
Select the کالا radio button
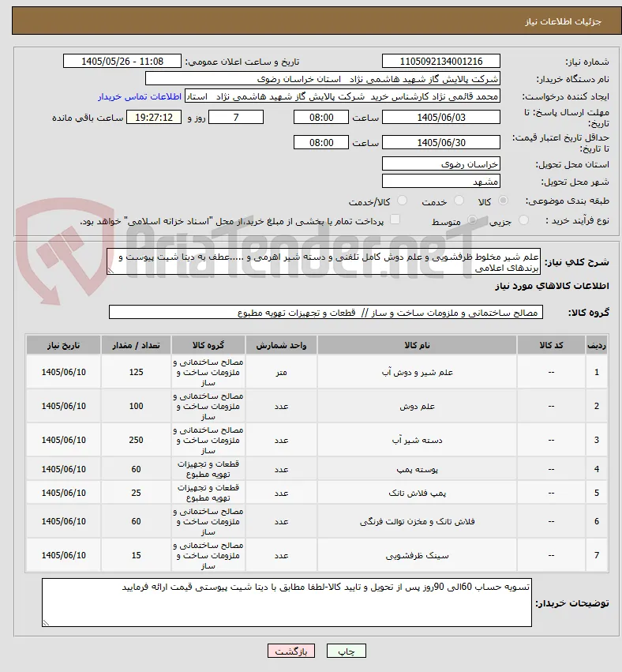504,200
